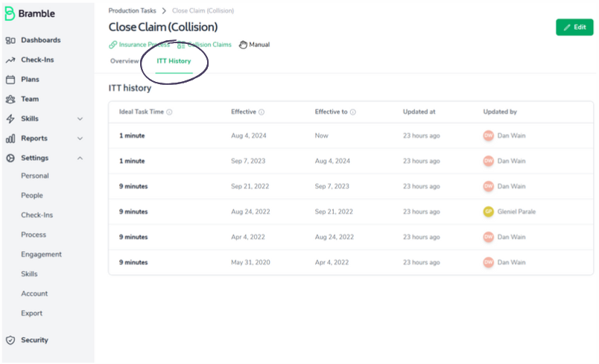Open Export under Settings
Screen dimensions: 599x364
point(31,313)
